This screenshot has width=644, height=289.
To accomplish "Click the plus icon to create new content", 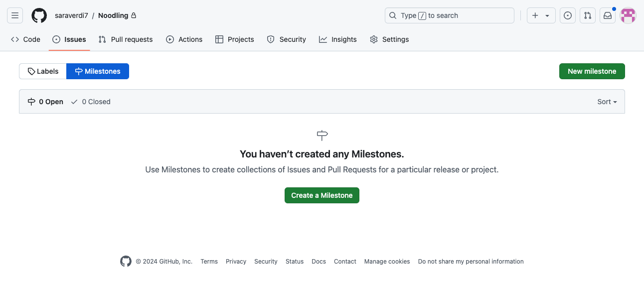I will 535,15.
